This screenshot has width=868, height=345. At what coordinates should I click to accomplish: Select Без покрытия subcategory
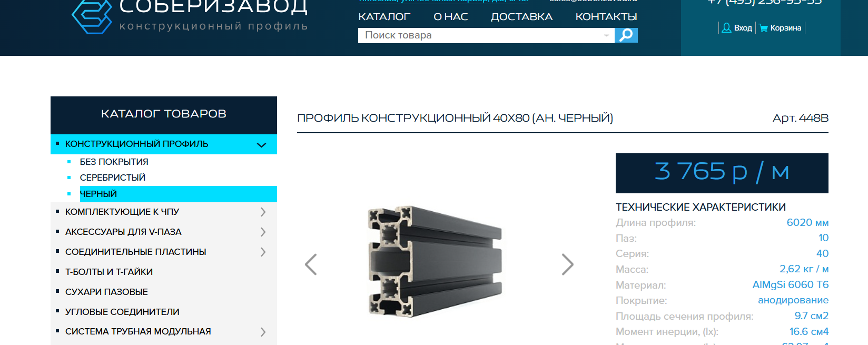[114, 162]
